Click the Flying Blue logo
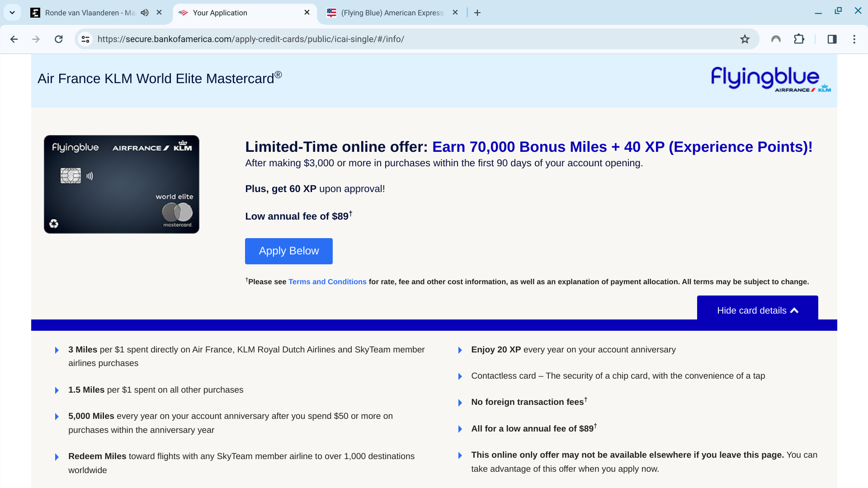The width and height of the screenshot is (868, 488). coord(770,80)
